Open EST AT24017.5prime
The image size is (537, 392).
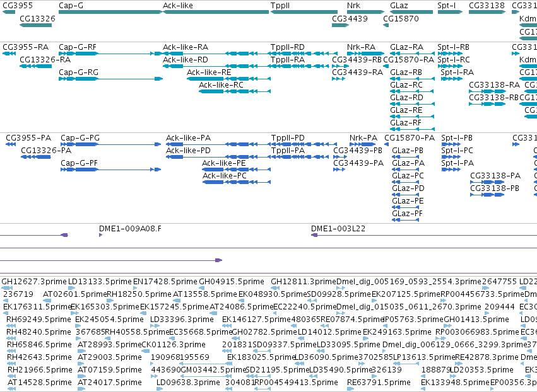110,383
